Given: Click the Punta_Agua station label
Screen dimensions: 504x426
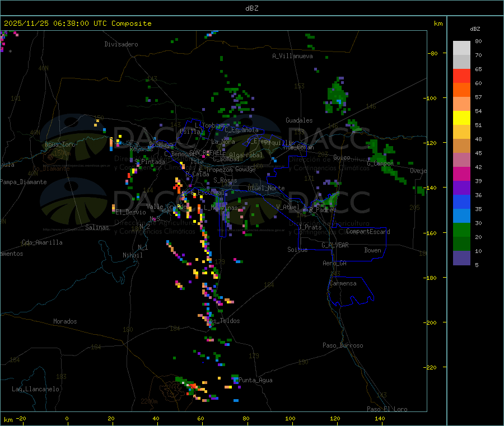Looking at the screenshot, I should point(255,380).
